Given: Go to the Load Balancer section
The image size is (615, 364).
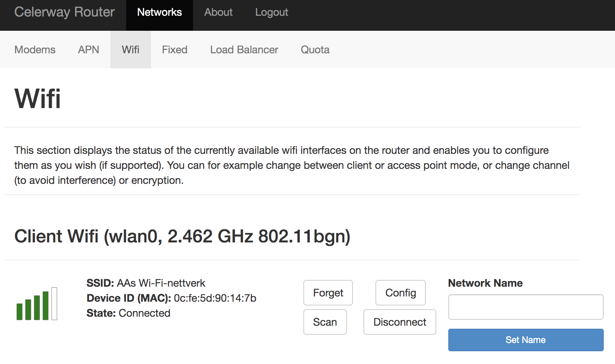Looking at the screenshot, I should pos(244,50).
